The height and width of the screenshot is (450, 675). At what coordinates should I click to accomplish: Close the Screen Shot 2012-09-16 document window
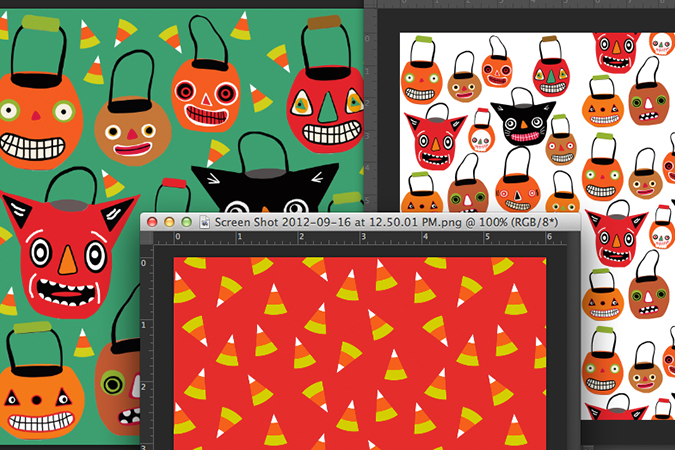tap(152, 222)
